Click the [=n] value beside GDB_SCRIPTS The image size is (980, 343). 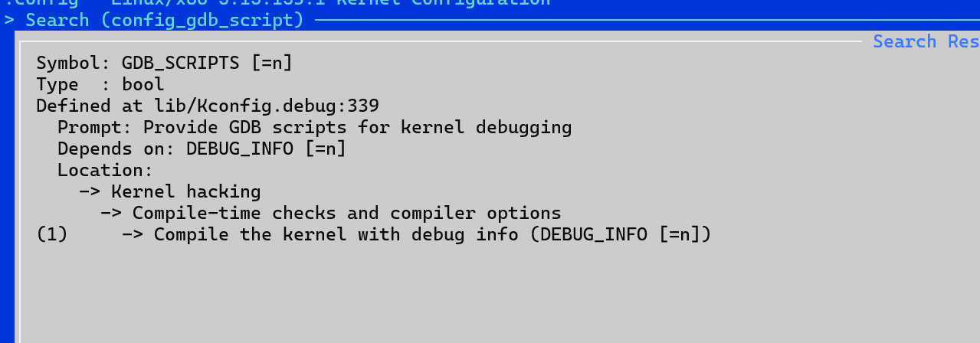click(272, 63)
